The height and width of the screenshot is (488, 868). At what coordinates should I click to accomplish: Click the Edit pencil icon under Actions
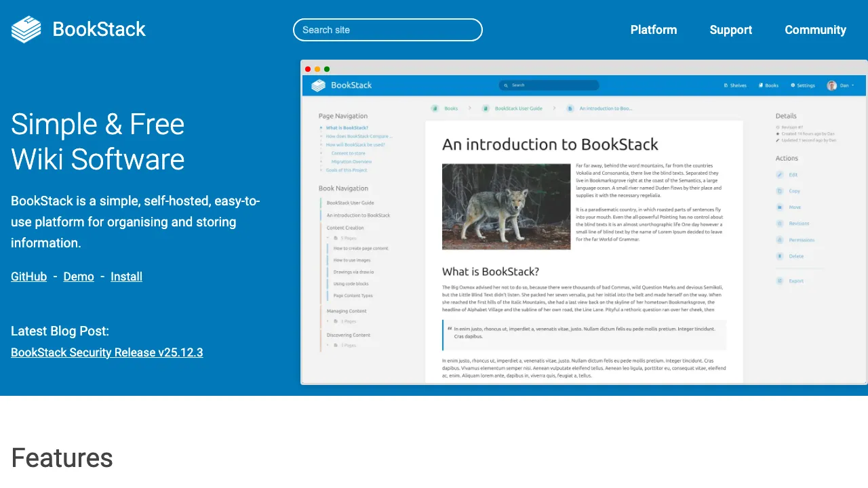point(780,175)
